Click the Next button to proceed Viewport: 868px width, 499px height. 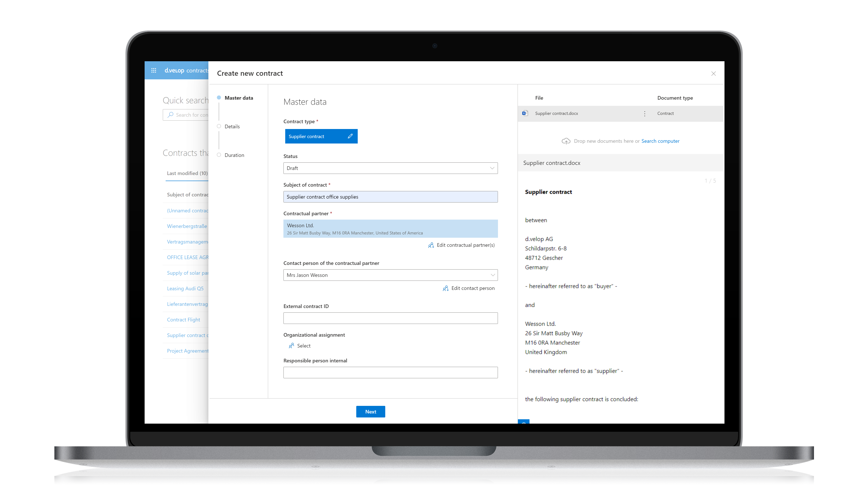(371, 411)
